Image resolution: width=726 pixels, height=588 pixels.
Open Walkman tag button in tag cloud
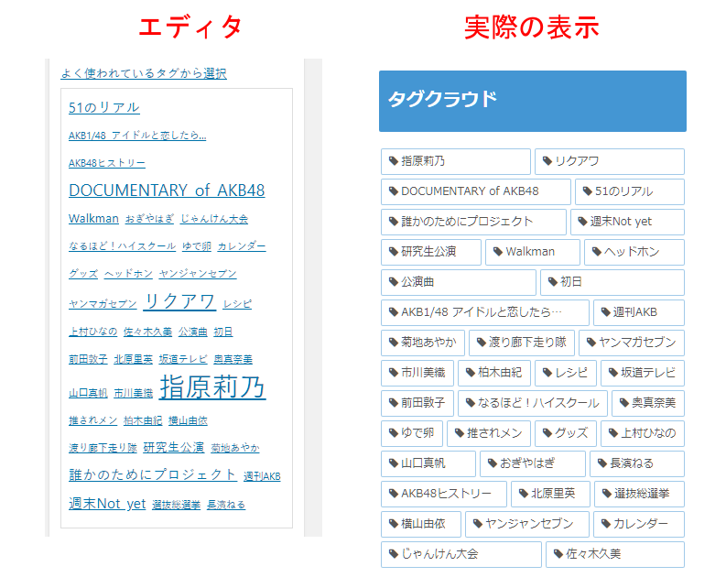pyautogui.click(x=533, y=252)
